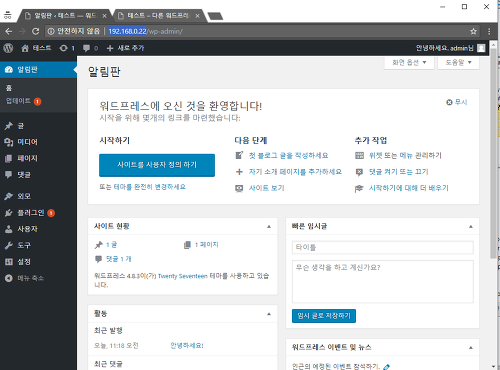Open the 테스트 site home link

click(x=36, y=48)
